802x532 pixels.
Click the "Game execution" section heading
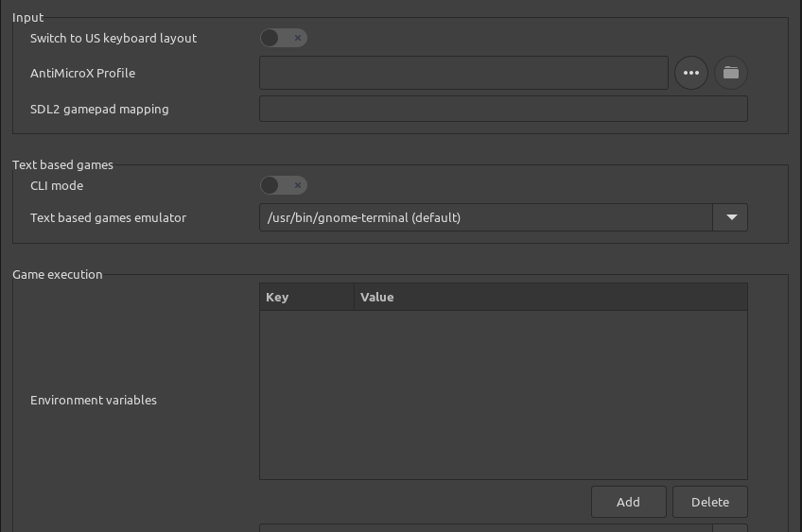click(x=58, y=274)
